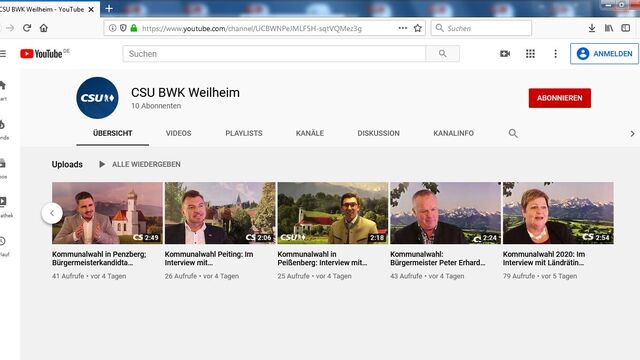Click the red ABONNIEREN button

[x=560, y=98]
